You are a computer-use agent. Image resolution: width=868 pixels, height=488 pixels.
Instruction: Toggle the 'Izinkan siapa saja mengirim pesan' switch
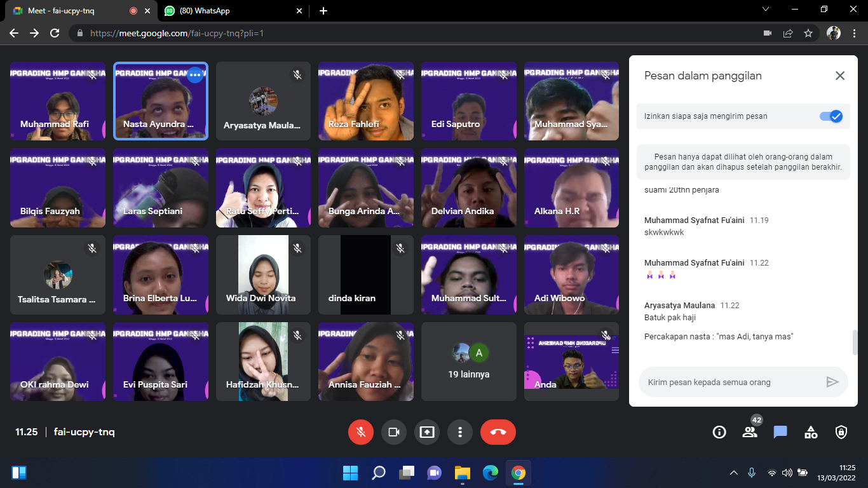(x=831, y=116)
